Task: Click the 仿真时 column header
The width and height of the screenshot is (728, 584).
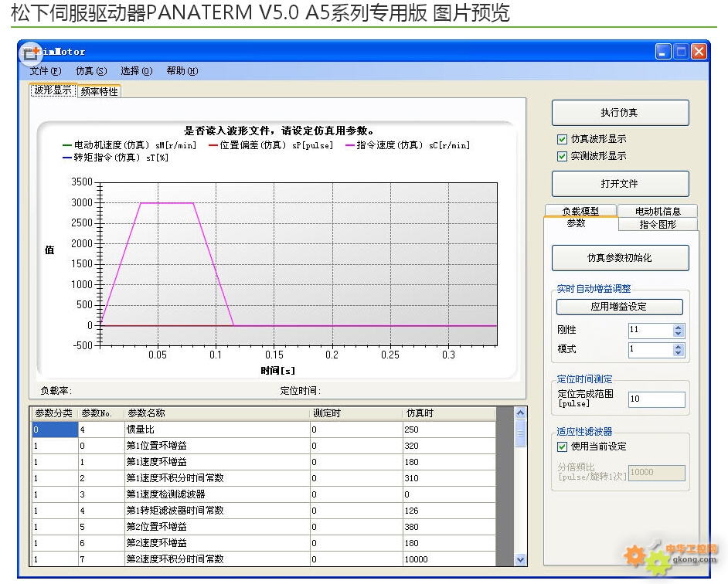Action: [x=449, y=413]
